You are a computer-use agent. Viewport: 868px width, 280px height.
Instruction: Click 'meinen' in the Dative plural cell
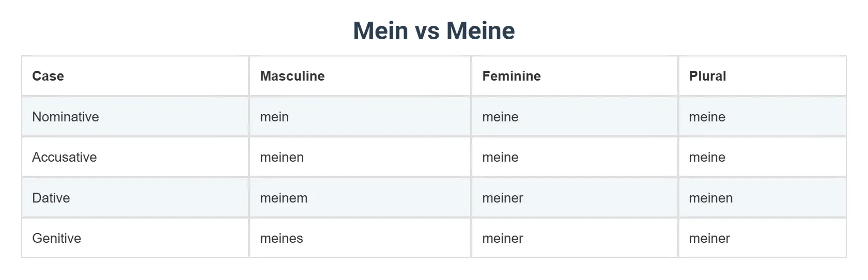(711, 198)
